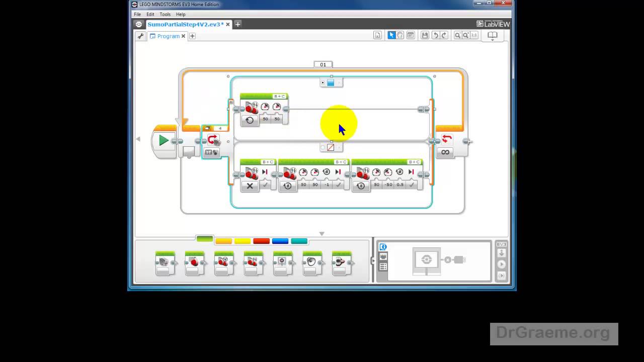The height and width of the screenshot is (362, 644).
Task: Toggle brake checkmark on the Off block
Action: tap(265, 185)
